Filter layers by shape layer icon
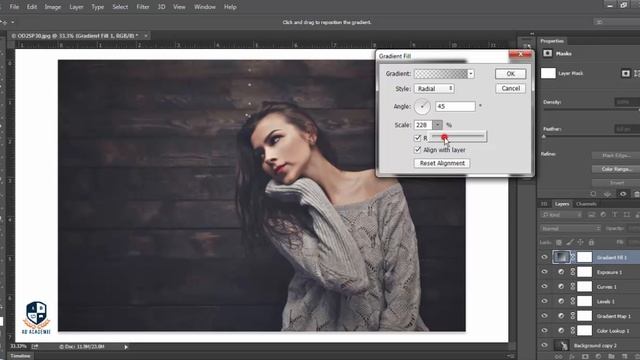 [x=626, y=215]
